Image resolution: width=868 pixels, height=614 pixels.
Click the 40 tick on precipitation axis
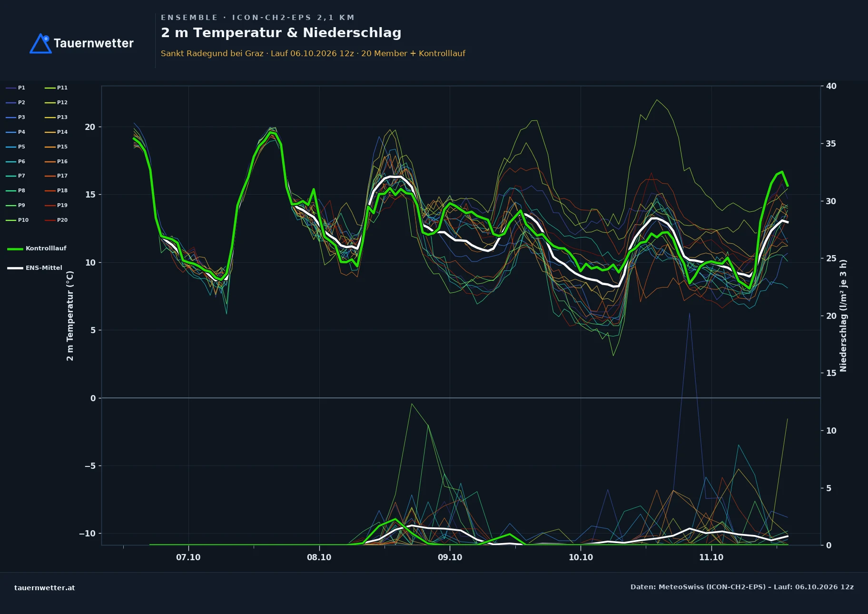tap(831, 86)
